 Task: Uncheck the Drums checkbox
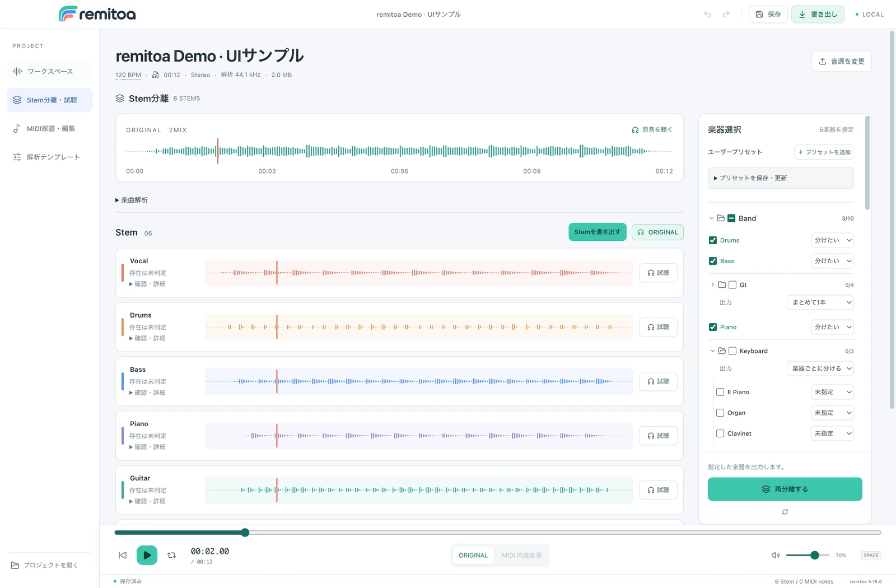point(713,240)
